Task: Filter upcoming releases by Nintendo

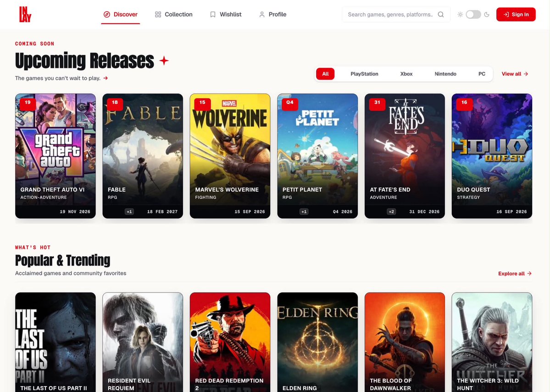Action: (445, 74)
